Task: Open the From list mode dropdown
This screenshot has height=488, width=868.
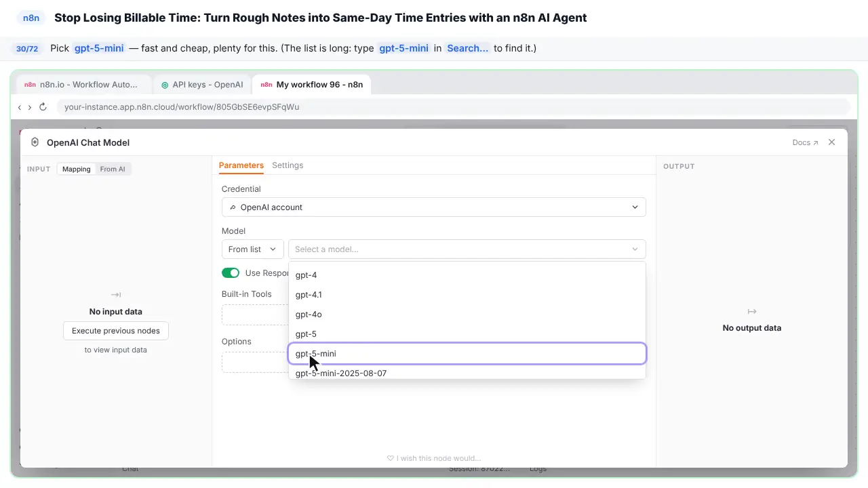Action: (253, 249)
